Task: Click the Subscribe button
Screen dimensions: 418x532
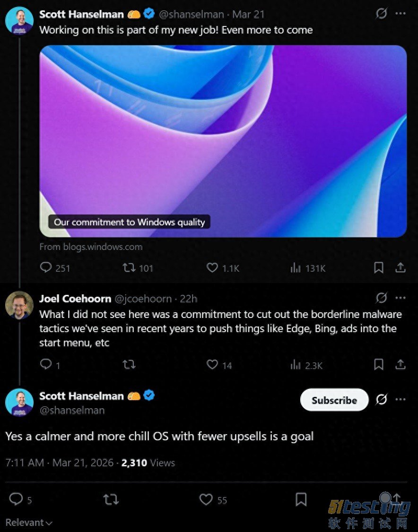Action: click(x=334, y=400)
